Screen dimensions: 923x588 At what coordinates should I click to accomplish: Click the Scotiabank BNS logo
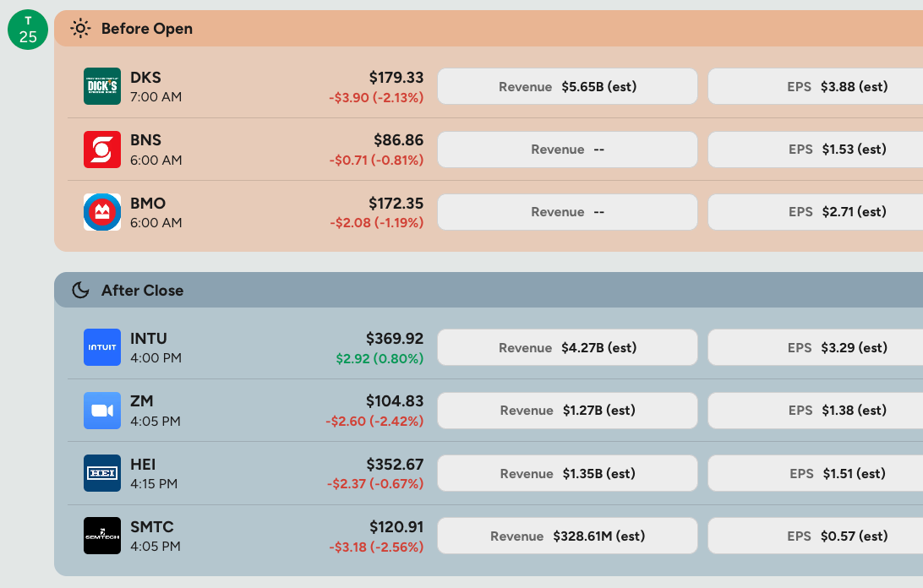click(x=101, y=150)
